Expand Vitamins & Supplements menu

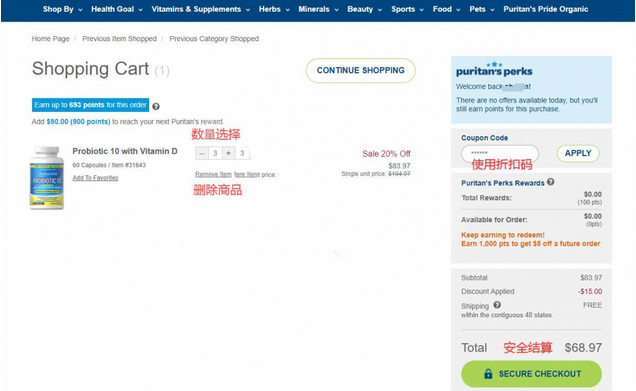point(200,9)
